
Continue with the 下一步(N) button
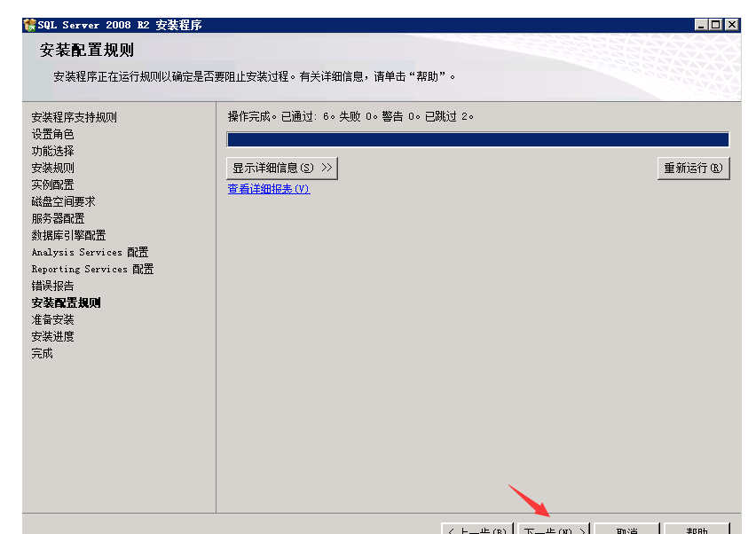tap(554, 530)
